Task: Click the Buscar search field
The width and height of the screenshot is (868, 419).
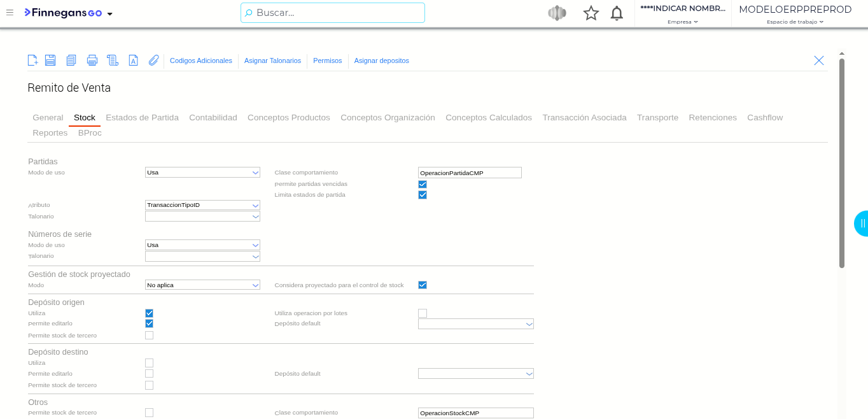Action: (x=333, y=13)
